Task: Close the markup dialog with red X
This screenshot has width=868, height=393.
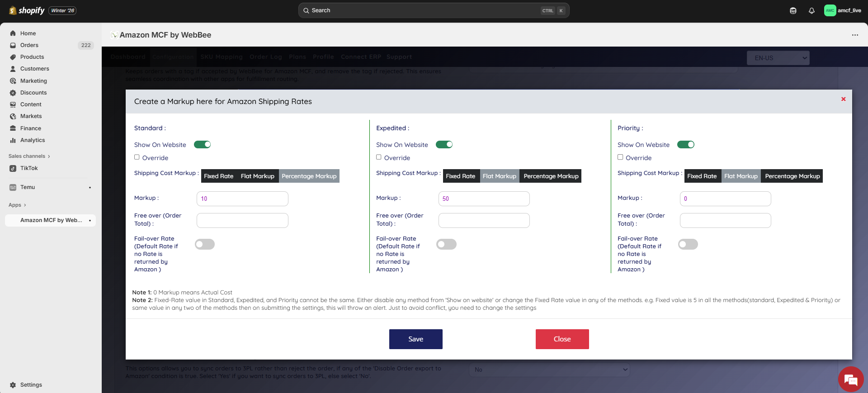Action: point(843,99)
